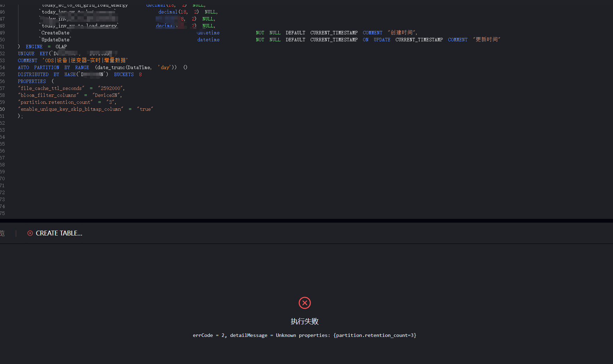The image size is (613, 364).
Task: Click the UpdateDate column name
Action: click(56, 40)
